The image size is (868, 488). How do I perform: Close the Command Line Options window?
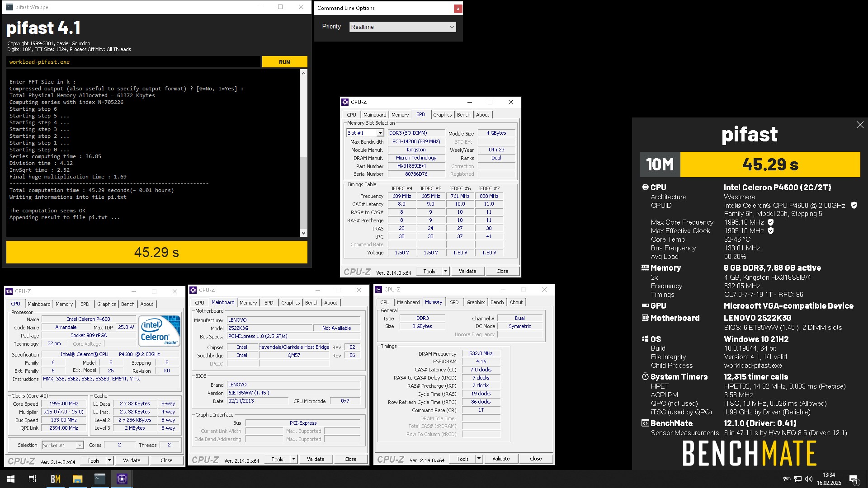pyautogui.click(x=458, y=8)
